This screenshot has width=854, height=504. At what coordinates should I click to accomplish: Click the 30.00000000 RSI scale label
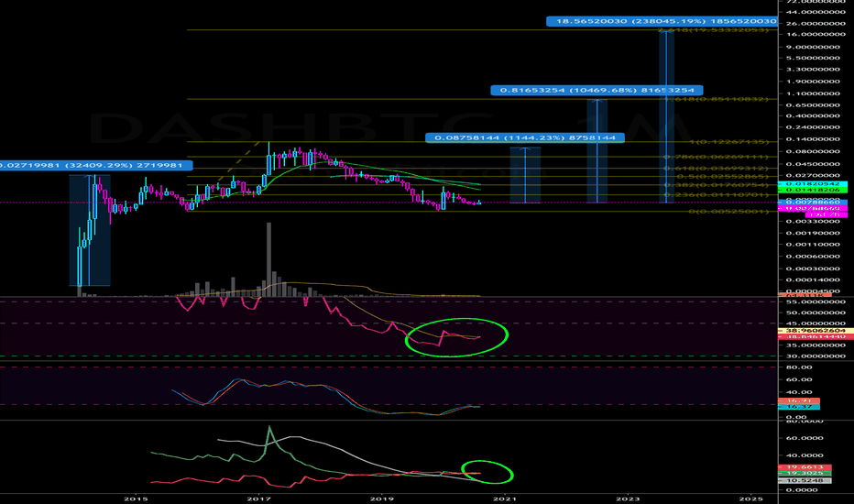coord(816,356)
